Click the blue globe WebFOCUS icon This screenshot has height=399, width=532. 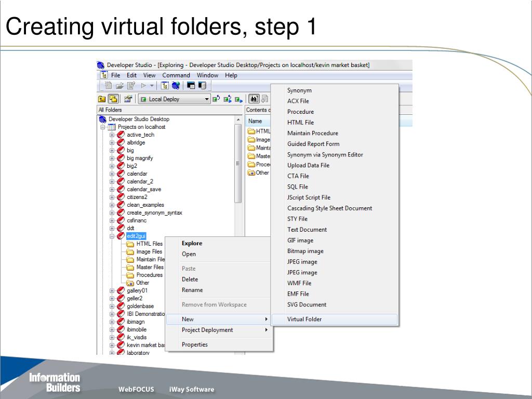[176, 86]
